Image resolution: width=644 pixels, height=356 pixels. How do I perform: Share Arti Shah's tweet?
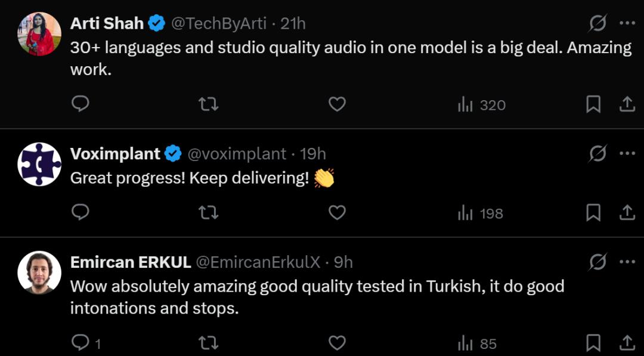point(627,104)
